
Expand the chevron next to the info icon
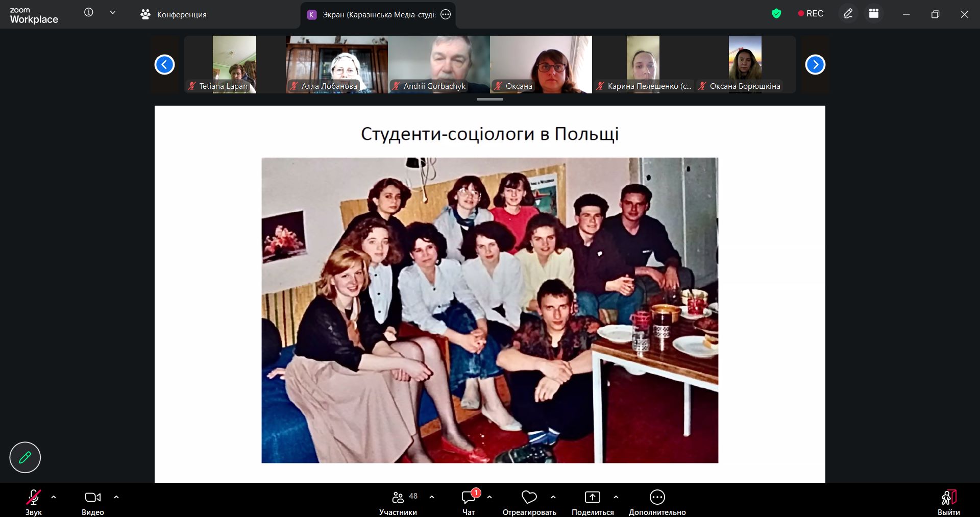click(113, 13)
